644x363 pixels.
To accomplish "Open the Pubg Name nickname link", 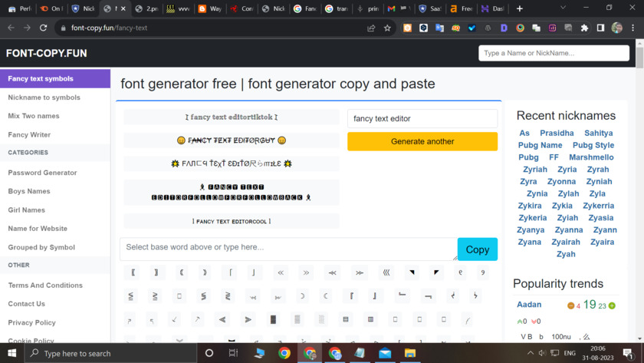I will pyautogui.click(x=540, y=145).
